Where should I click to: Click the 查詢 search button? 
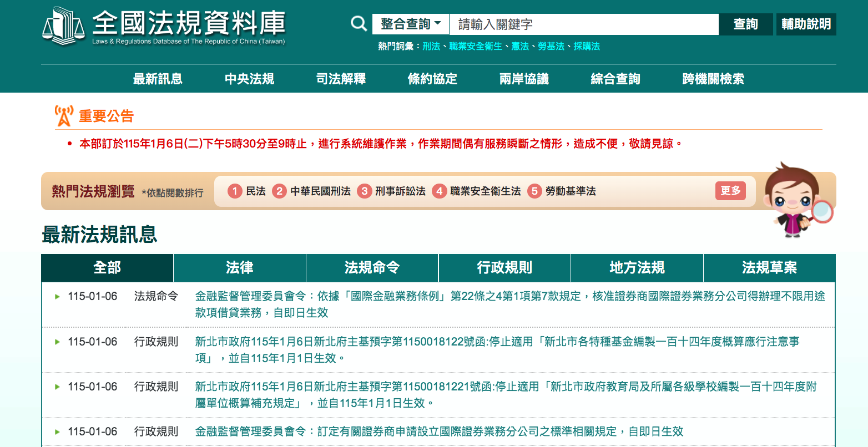[745, 24]
